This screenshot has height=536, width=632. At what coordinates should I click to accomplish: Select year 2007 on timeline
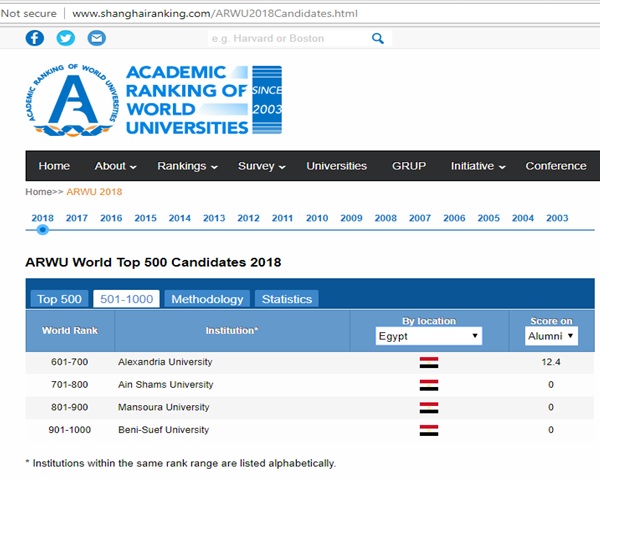click(420, 218)
